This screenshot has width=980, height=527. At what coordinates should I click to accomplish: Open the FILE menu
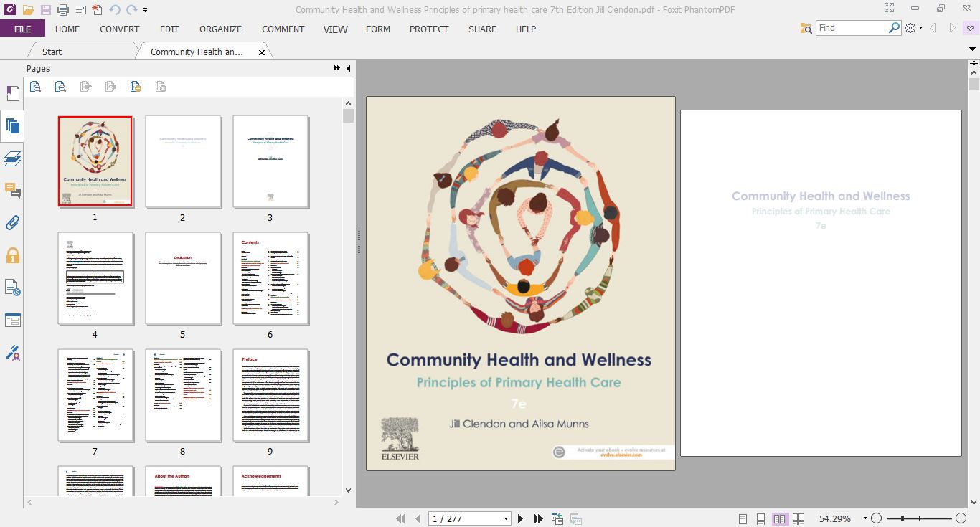[22, 29]
